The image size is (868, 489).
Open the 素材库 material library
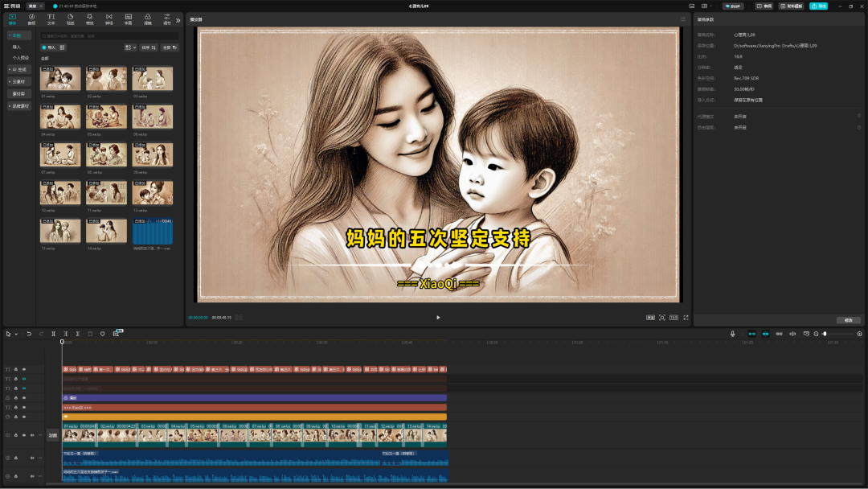click(x=18, y=94)
